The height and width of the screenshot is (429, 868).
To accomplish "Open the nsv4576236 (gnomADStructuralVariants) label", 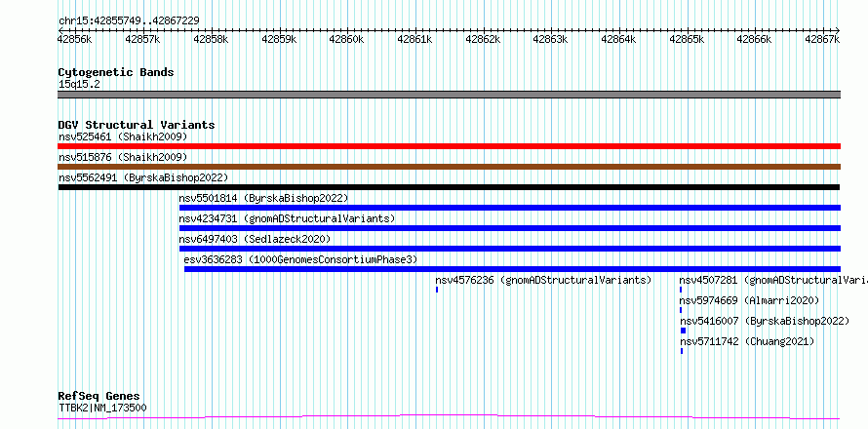I will [543, 280].
